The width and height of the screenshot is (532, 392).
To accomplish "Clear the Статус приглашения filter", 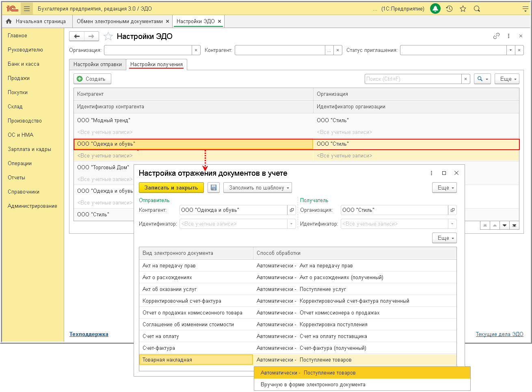I will point(519,50).
